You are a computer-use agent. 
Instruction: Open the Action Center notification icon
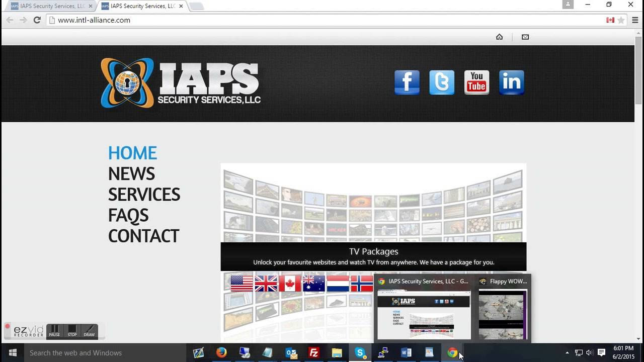coord(601,353)
